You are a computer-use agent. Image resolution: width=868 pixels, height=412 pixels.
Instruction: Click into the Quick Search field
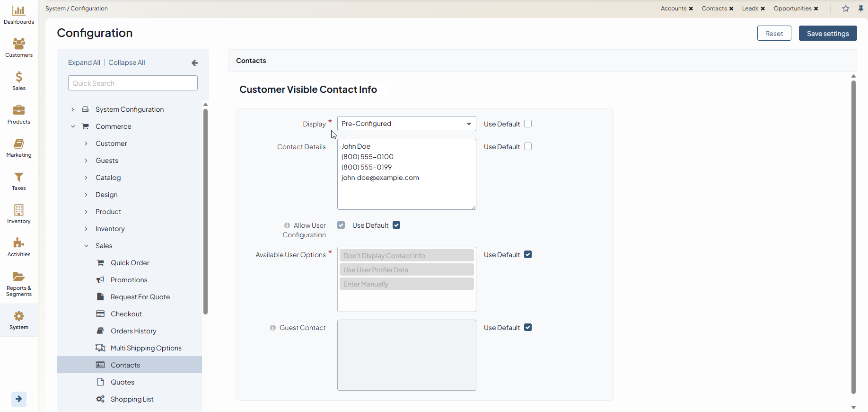(x=132, y=83)
